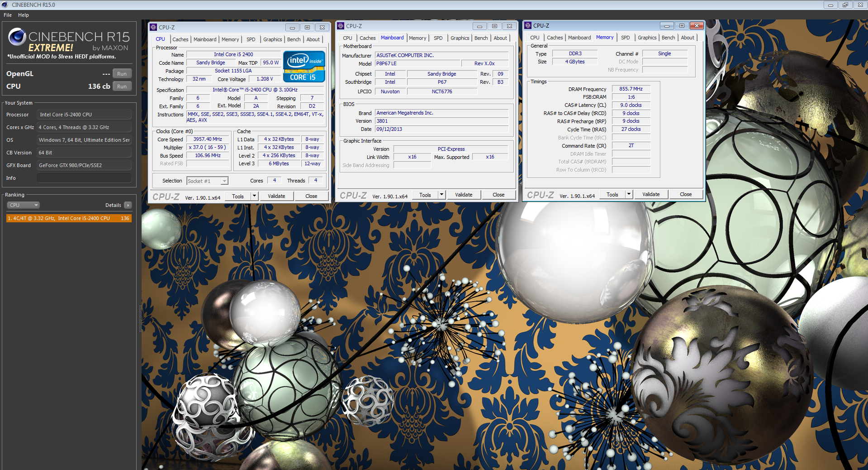Click Close button in second CPU-Z window
Screen dimensions: 868x470
coord(498,195)
